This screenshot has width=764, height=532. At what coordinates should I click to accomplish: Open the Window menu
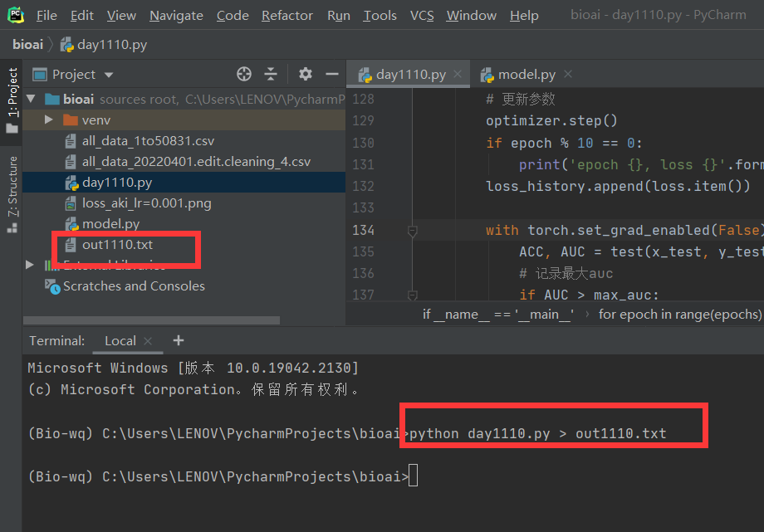471,16
